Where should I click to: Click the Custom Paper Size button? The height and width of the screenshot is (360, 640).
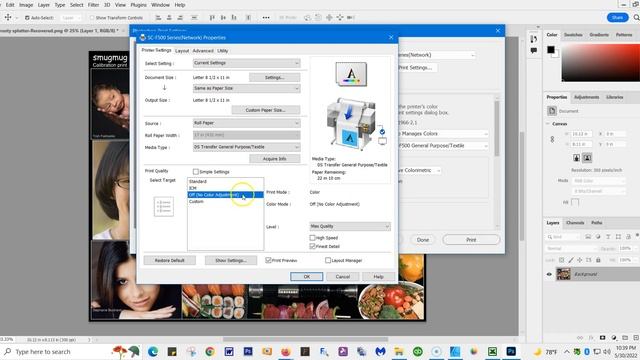[x=266, y=110]
